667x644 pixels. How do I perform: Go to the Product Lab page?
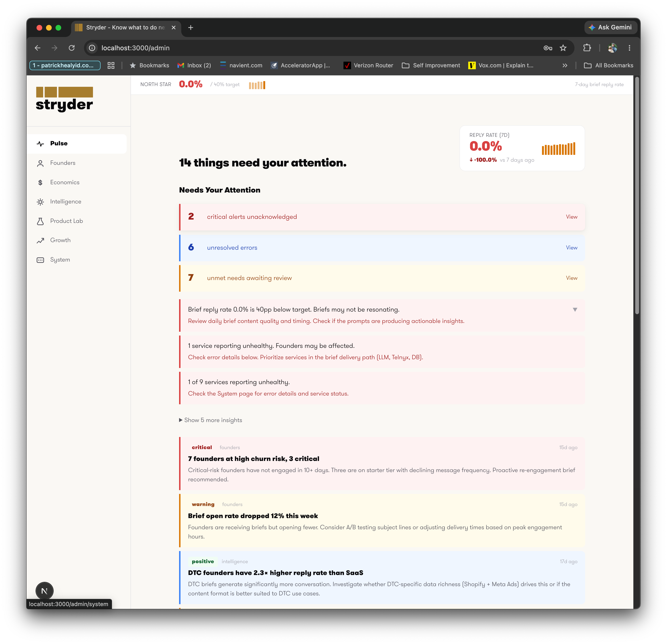tap(66, 221)
